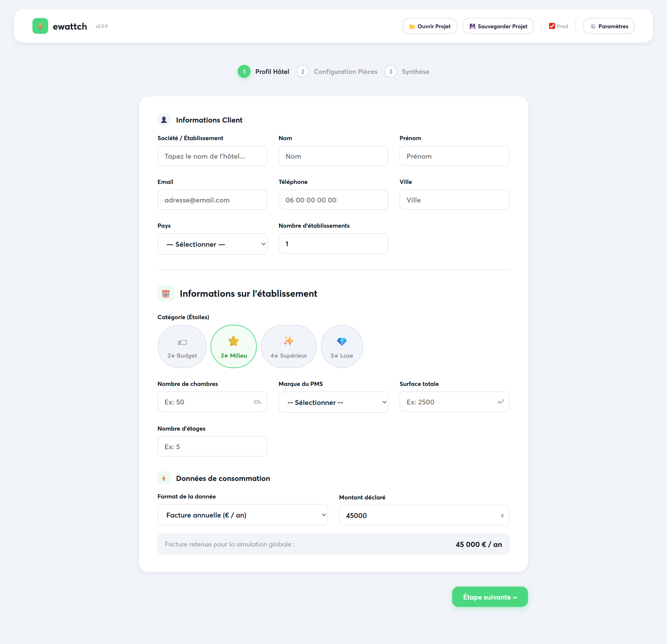667x644 pixels.
Task: Click the ewattch lightning logo icon
Action: 40,26
